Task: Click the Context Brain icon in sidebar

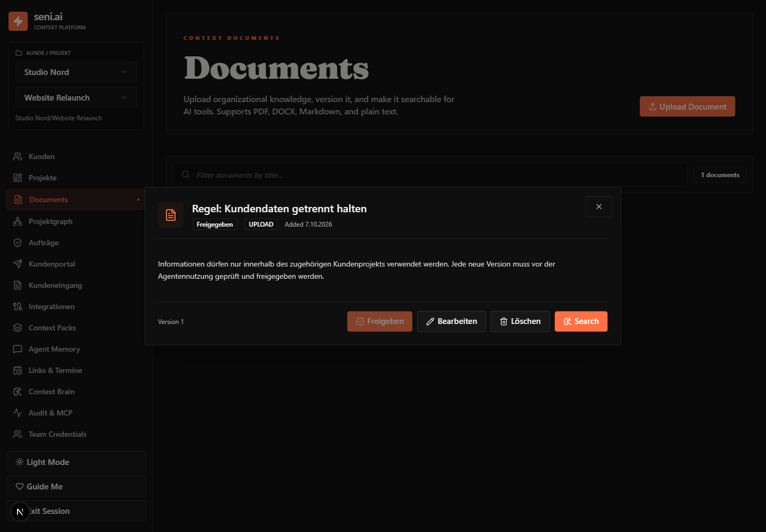Action: (18, 392)
